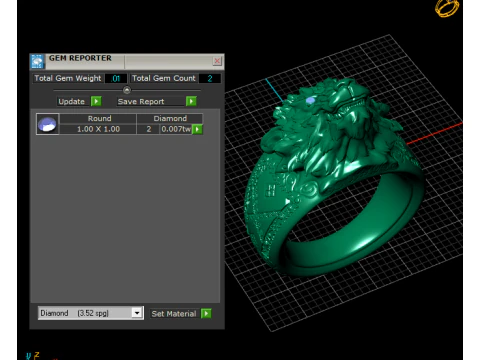The image size is (480, 360).
Task: Click the Gem Reporter panel logo icon
Action: coord(37,61)
